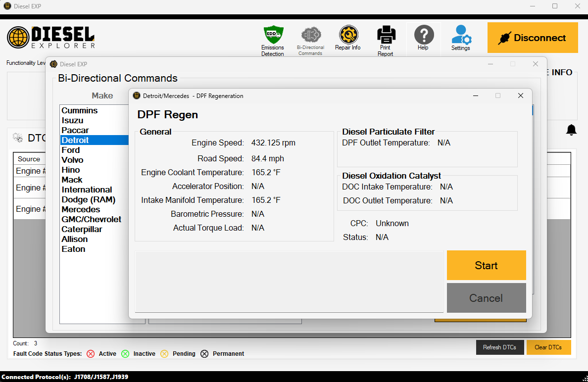The height and width of the screenshot is (382, 588).
Task: Click the Diesel EXP main title bar icon
Action: (7, 6)
